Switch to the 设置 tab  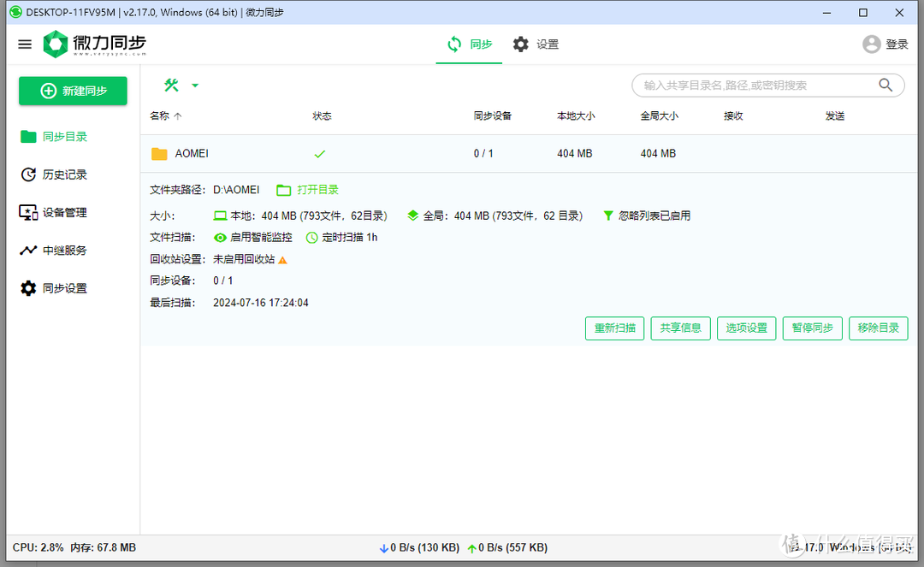tap(536, 44)
